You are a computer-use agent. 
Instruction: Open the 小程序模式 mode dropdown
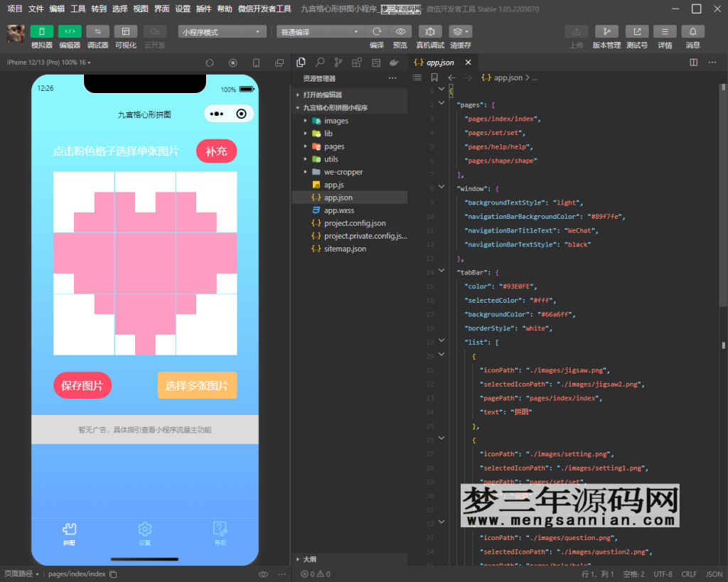coord(222,32)
